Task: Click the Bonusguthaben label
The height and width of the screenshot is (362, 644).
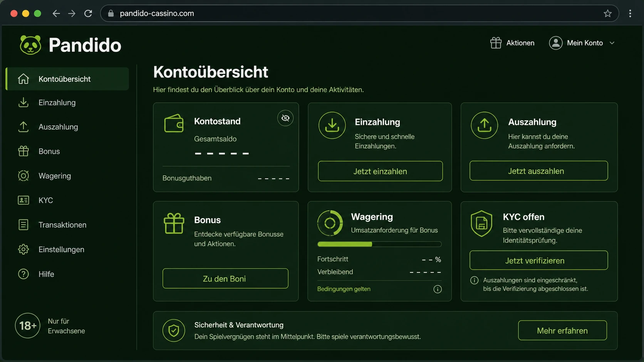Action: pos(187,178)
